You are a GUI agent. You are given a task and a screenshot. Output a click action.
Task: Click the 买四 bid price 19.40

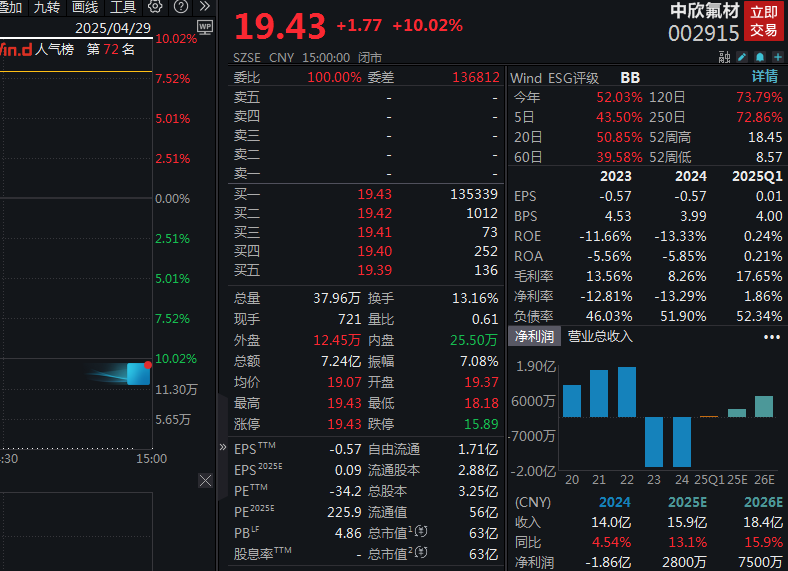(374, 251)
